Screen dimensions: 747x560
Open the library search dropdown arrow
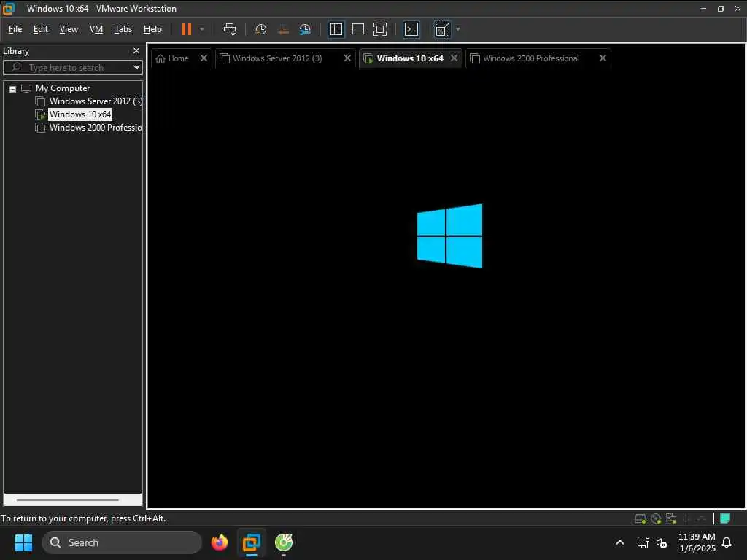click(136, 68)
